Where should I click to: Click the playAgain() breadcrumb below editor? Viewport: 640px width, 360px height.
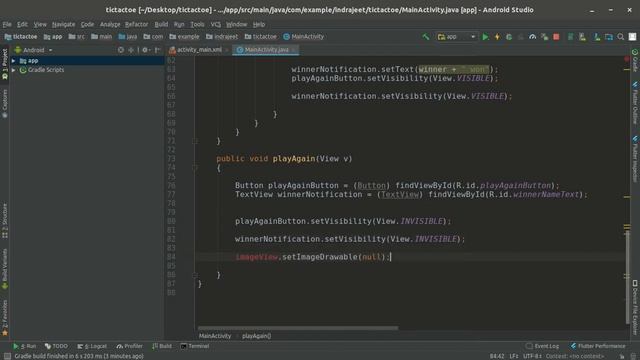256,336
